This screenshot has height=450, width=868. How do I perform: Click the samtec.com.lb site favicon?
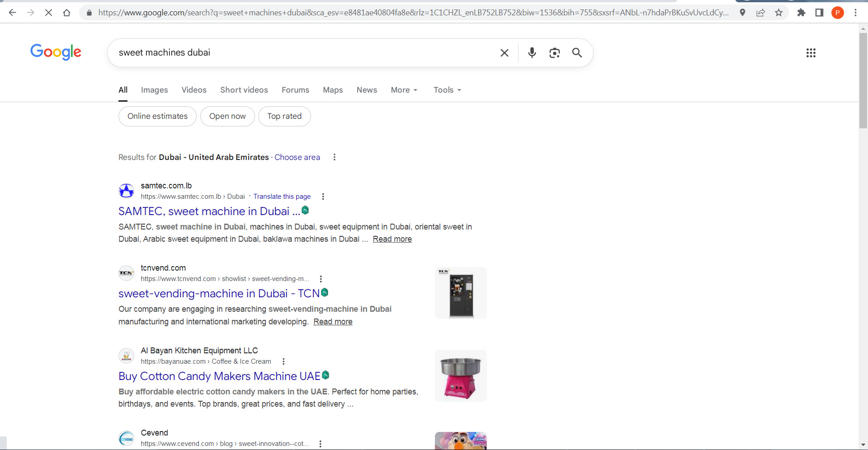coord(127,191)
